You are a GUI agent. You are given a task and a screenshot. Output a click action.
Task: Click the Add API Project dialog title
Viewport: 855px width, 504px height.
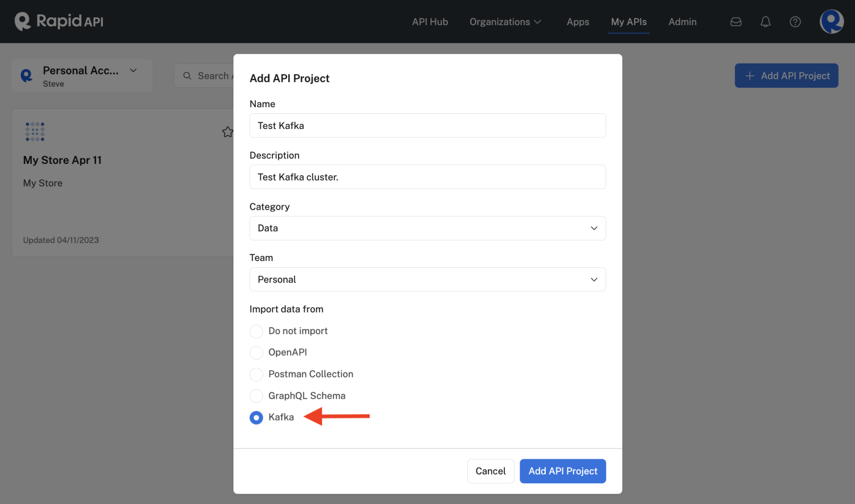click(290, 78)
